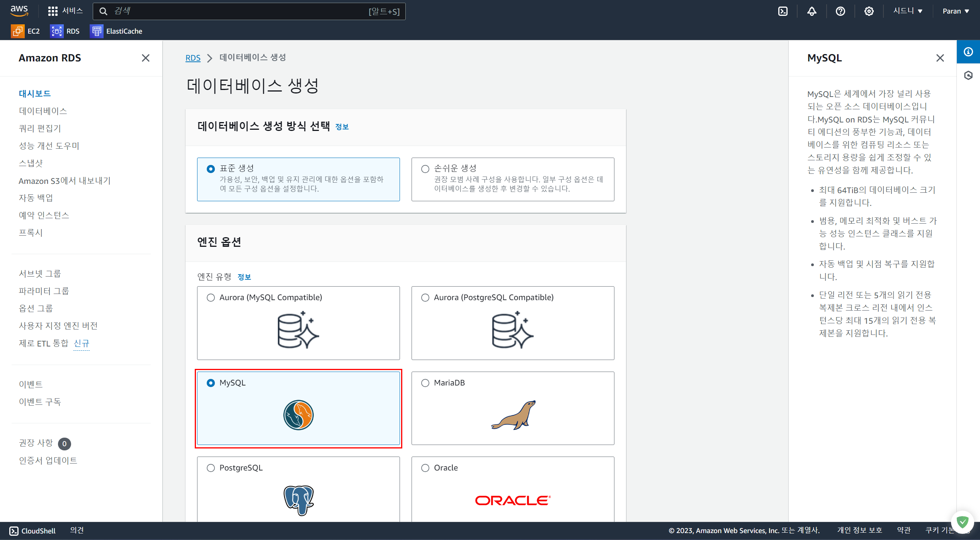The image size is (980, 540).
Task: Open 파라미터 그룹 in the sidebar
Action: (44, 291)
